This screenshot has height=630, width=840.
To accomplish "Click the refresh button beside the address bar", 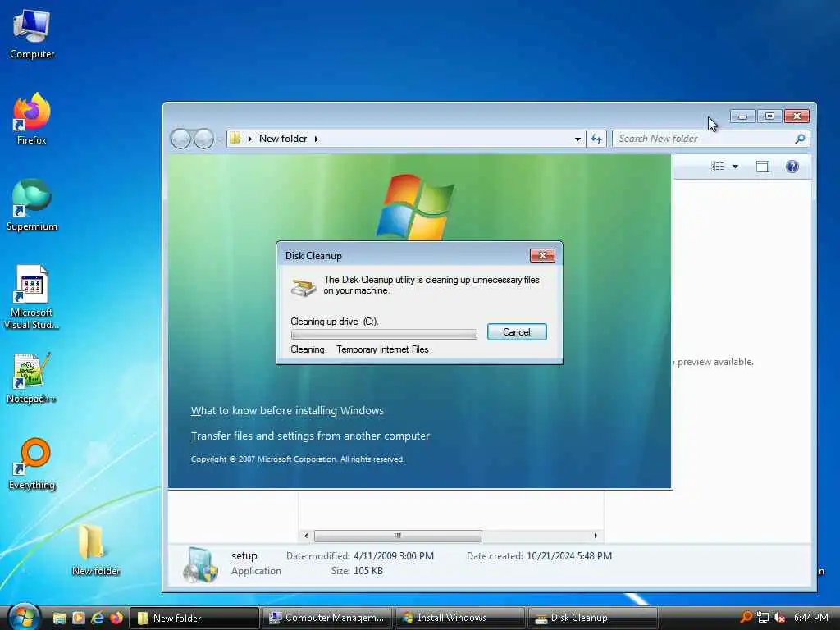I will 596,139.
